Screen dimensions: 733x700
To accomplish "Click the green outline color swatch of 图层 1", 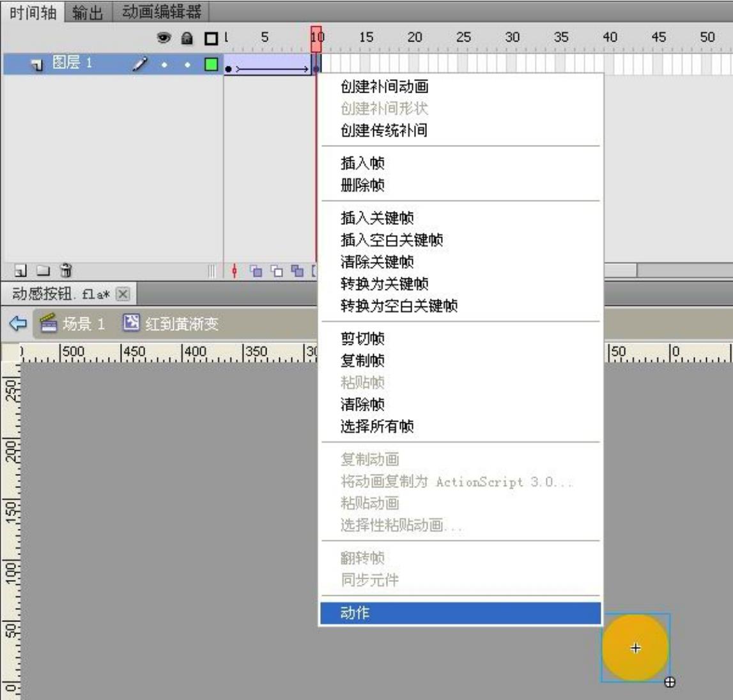I will pos(210,64).
